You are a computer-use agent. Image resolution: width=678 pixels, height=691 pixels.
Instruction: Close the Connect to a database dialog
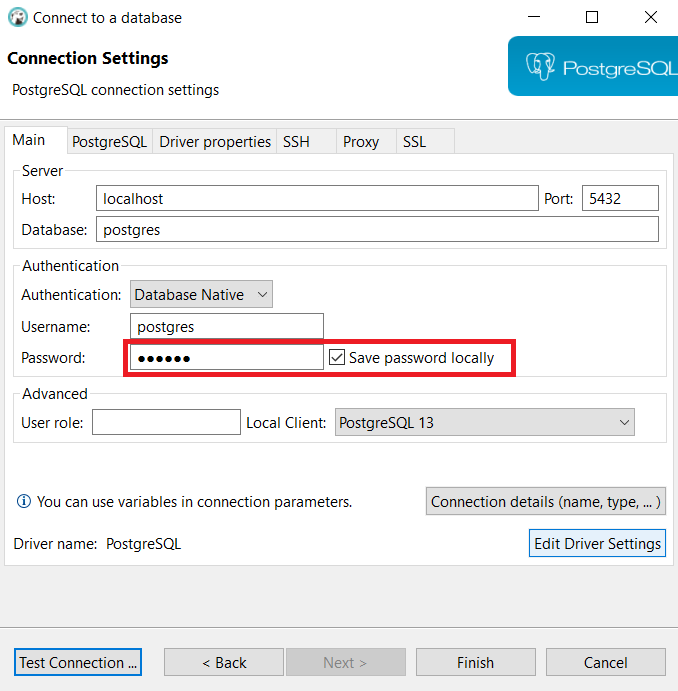tap(651, 17)
